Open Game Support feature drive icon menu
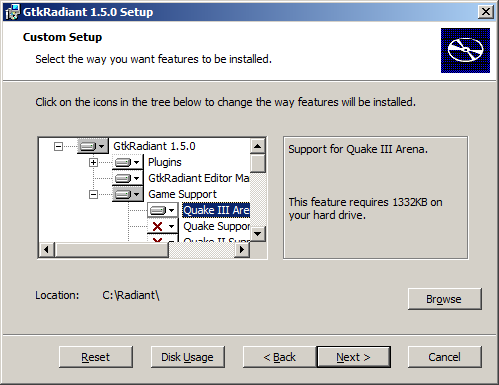 tap(127, 194)
